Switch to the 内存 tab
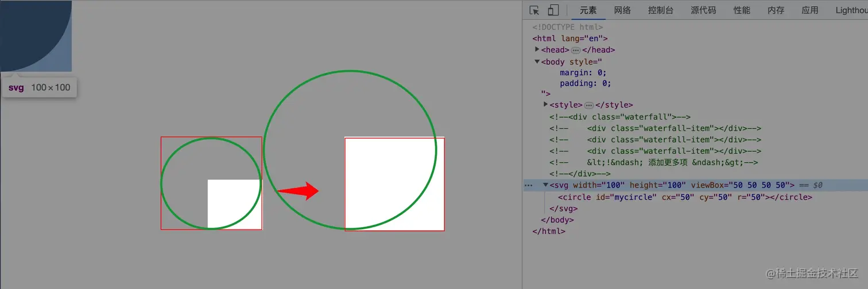The height and width of the screenshot is (289, 868). 776,10
